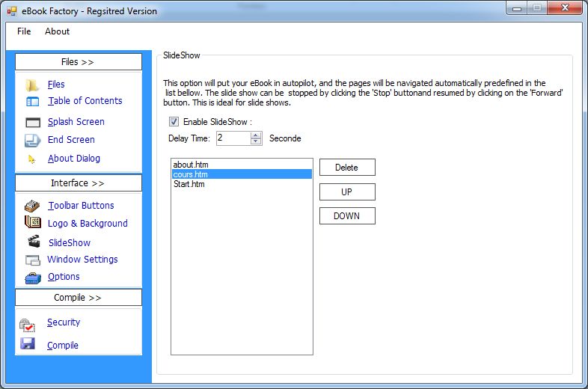Screen dimensions: 588x389
Task: Click inside the Delay Time field
Action: [233, 138]
